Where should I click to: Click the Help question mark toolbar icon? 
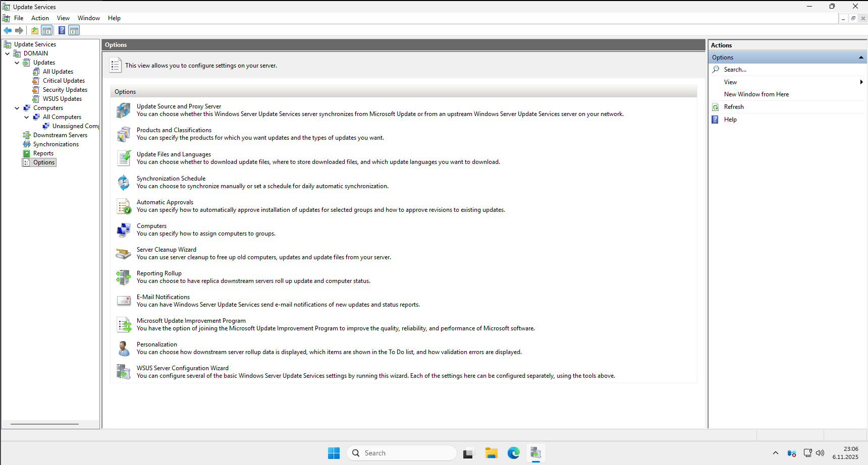pyautogui.click(x=62, y=30)
